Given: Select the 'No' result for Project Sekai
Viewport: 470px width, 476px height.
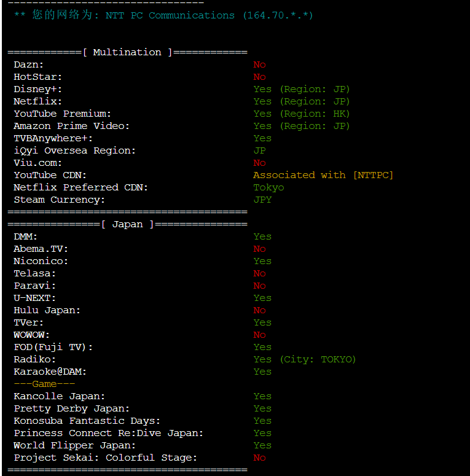Looking at the screenshot, I should (260, 458).
